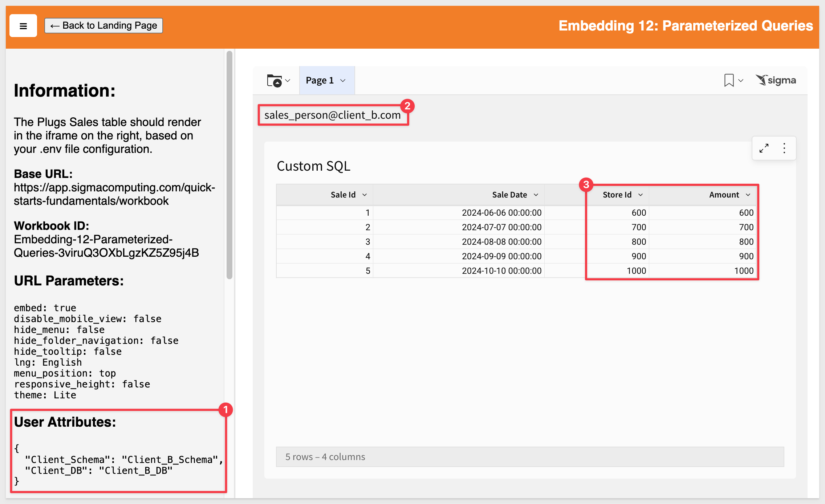The image size is (825, 504).
Task: Open the table's three-dot more menu
Action: pos(784,148)
